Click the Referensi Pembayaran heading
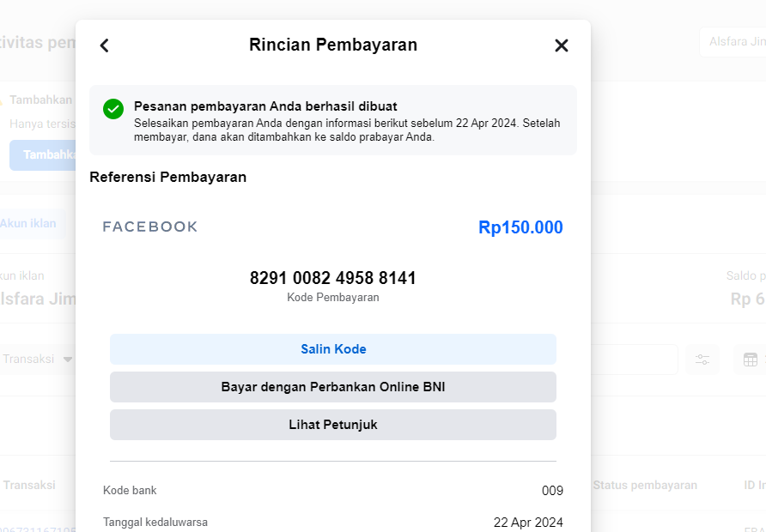Viewport: 766px width, 532px height. (168, 178)
